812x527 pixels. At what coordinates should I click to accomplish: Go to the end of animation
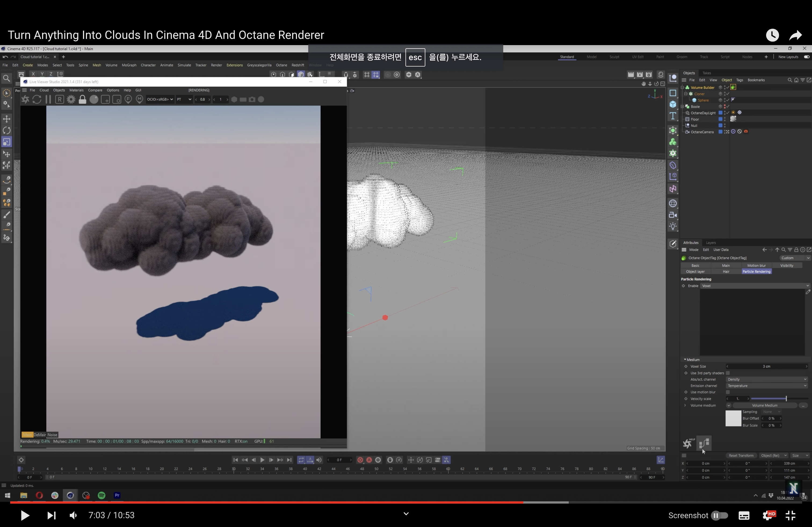point(289,460)
